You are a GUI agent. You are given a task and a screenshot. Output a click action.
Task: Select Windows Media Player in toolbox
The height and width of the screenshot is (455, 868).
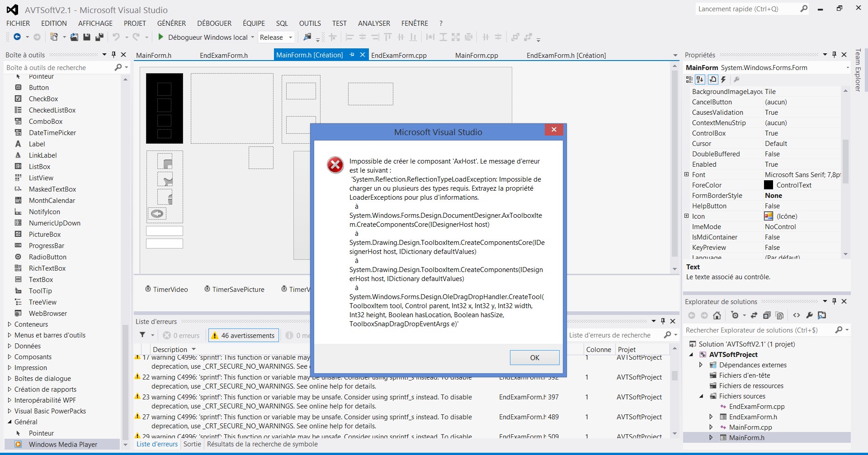point(63,445)
